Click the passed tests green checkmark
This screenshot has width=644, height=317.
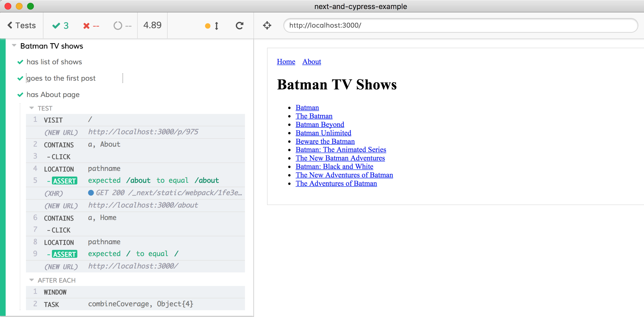(x=56, y=26)
